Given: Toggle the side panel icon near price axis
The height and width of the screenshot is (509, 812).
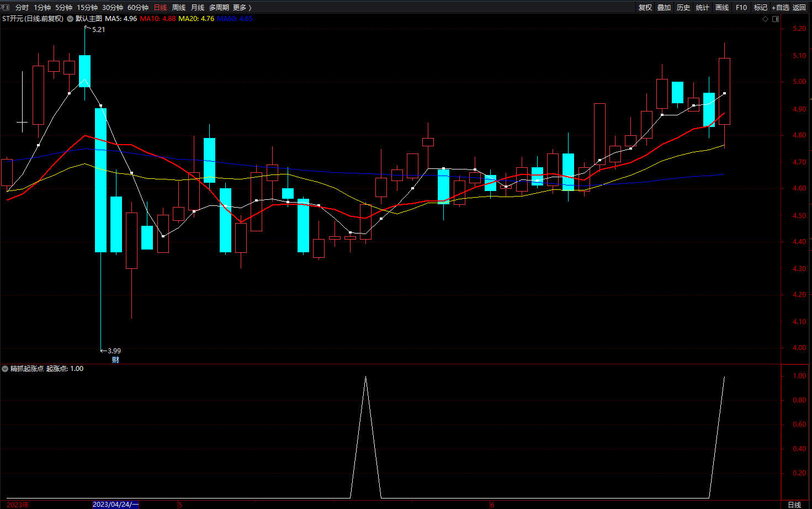Looking at the screenshot, I should [x=776, y=19].
